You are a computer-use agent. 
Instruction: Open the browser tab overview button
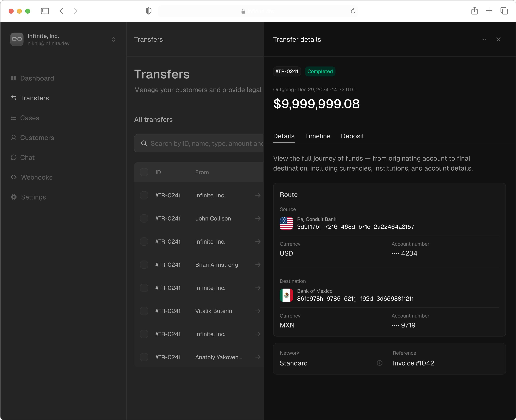point(504,11)
